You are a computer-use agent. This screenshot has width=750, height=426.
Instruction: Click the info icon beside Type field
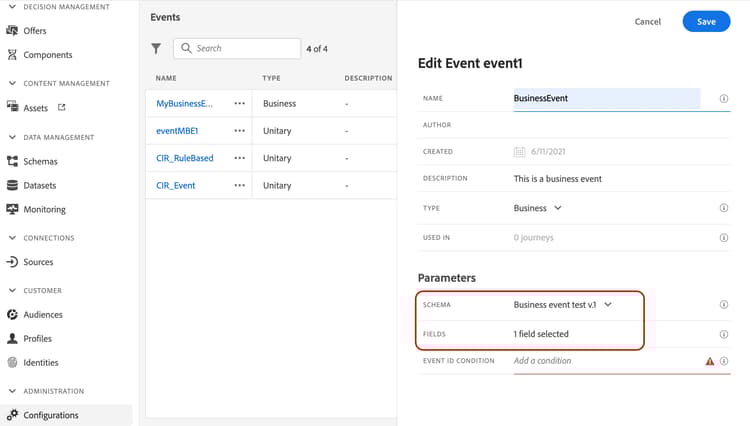click(x=724, y=208)
